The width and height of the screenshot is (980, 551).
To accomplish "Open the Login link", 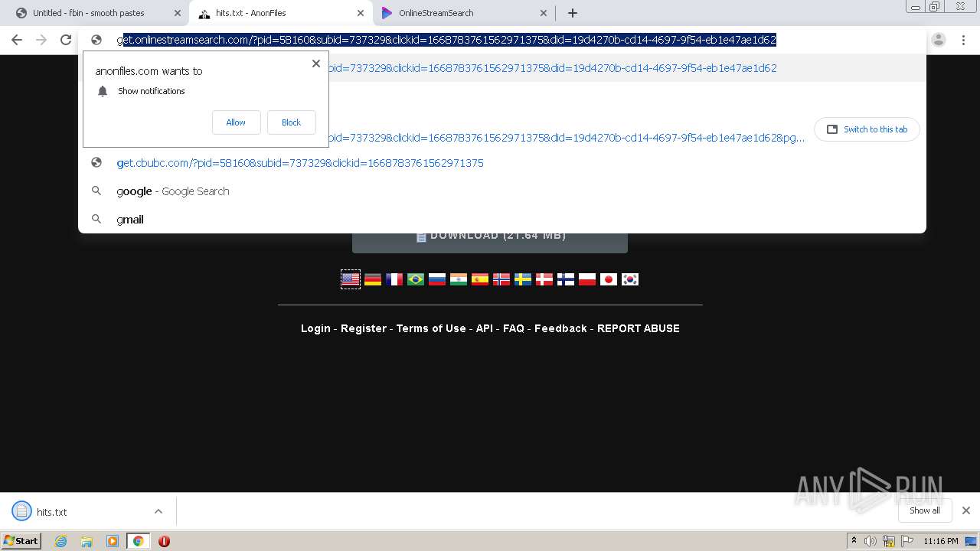I will [x=315, y=328].
